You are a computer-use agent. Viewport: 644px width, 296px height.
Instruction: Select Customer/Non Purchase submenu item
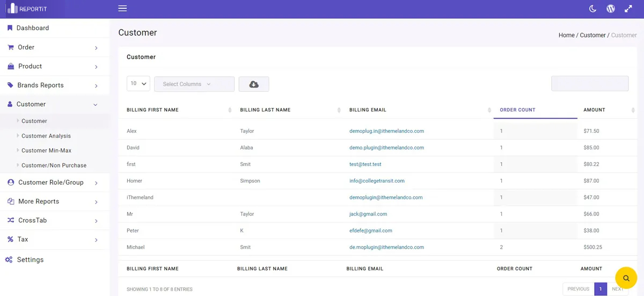[x=54, y=165]
